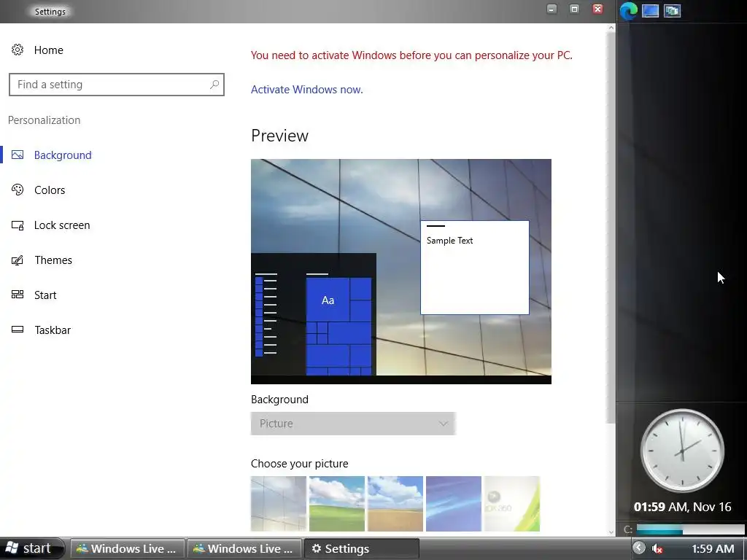Viewport: 747px width, 560px height.
Task: Click the Settings taskbar button
Action: coord(361,548)
